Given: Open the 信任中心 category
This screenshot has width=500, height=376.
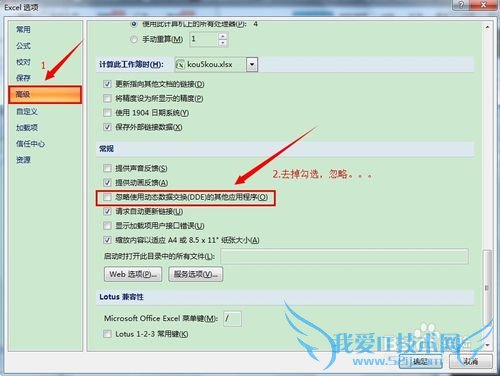Looking at the screenshot, I should 30,144.
